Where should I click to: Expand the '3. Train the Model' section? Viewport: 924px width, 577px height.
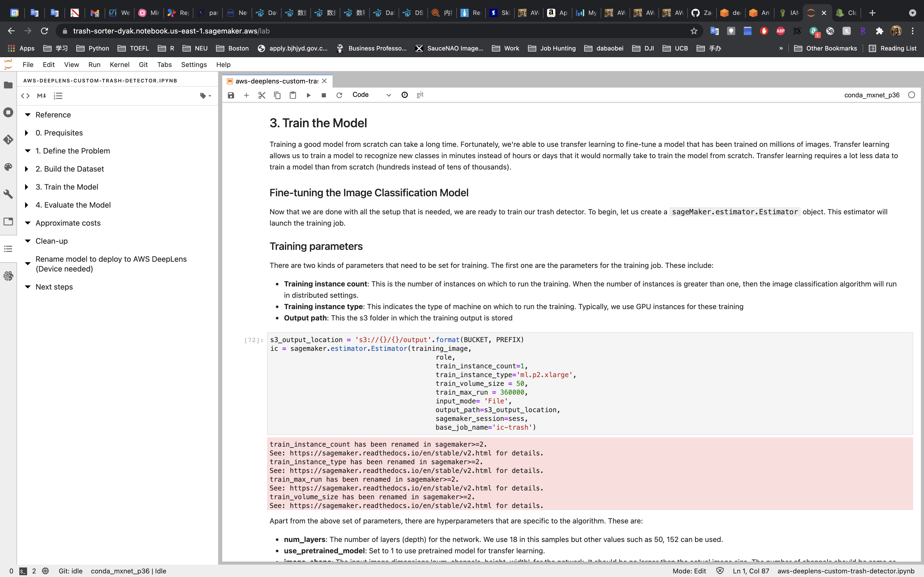pyautogui.click(x=27, y=187)
